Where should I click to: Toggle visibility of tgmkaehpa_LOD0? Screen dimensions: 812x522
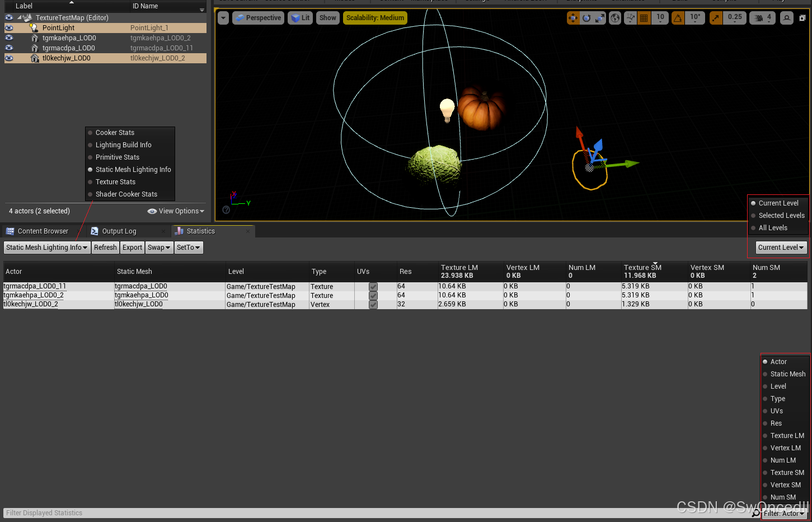pos(9,38)
